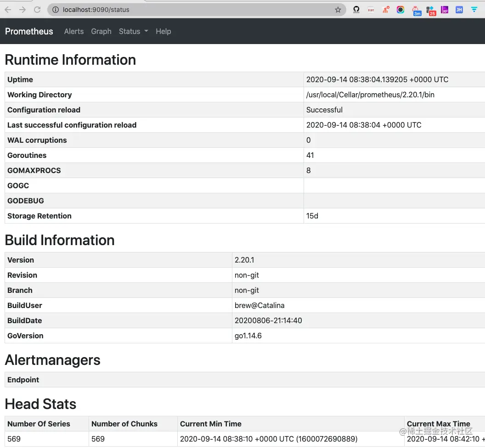The width and height of the screenshot is (485, 448).
Task: Click the BuildDate label
Action: [x=25, y=320]
